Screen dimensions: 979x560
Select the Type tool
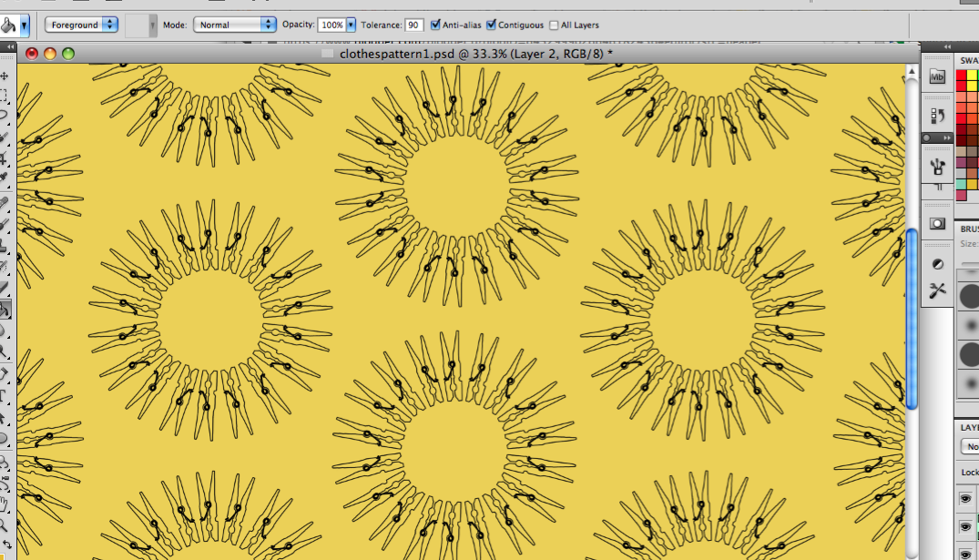(5, 396)
